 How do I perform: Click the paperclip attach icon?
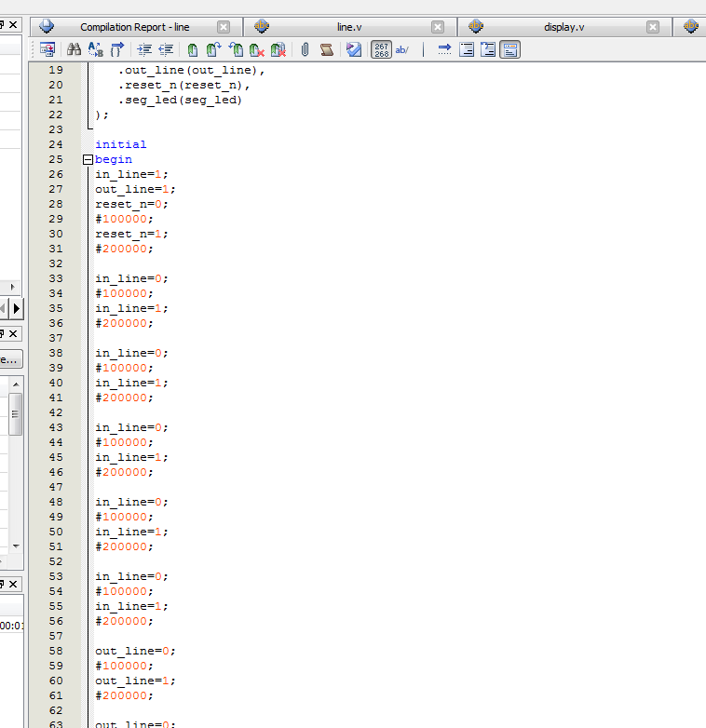pyautogui.click(x=305, y=49)
